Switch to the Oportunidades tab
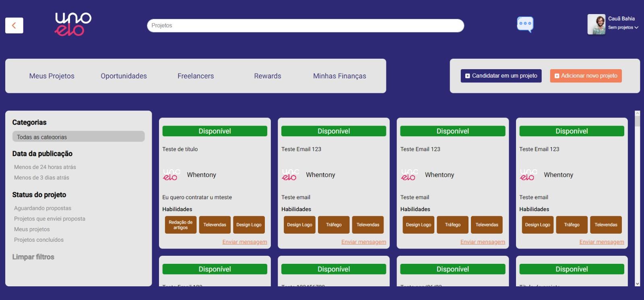This screenshot has width=644, height=300. pos(124,76)
